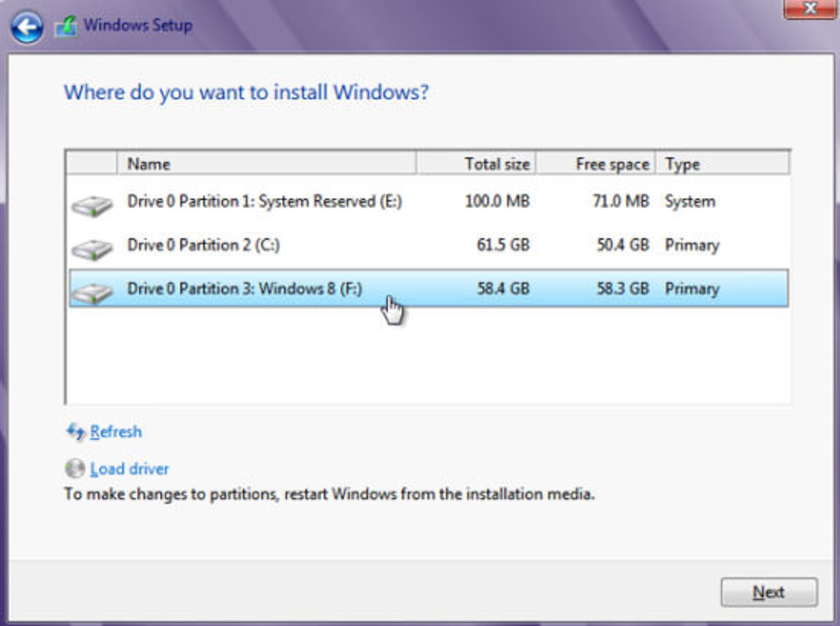
Task: Click the 61.5 GB total size cell
Action: pos(503,245)
